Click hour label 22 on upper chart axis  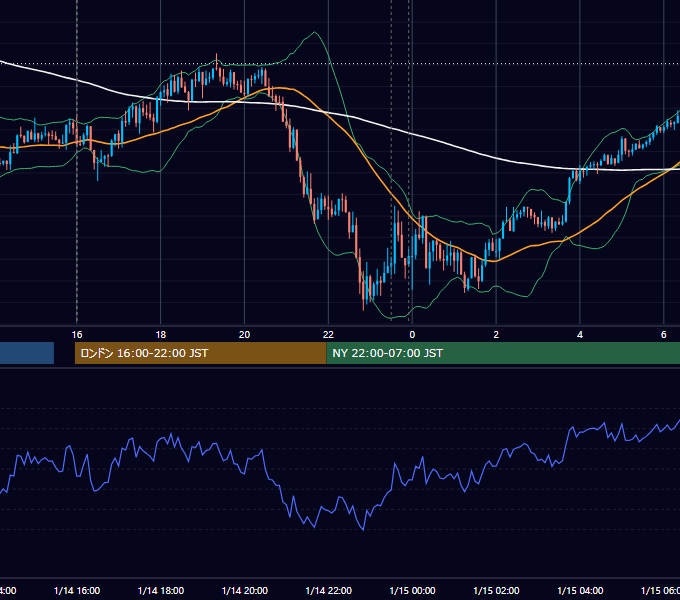[328, 335]
